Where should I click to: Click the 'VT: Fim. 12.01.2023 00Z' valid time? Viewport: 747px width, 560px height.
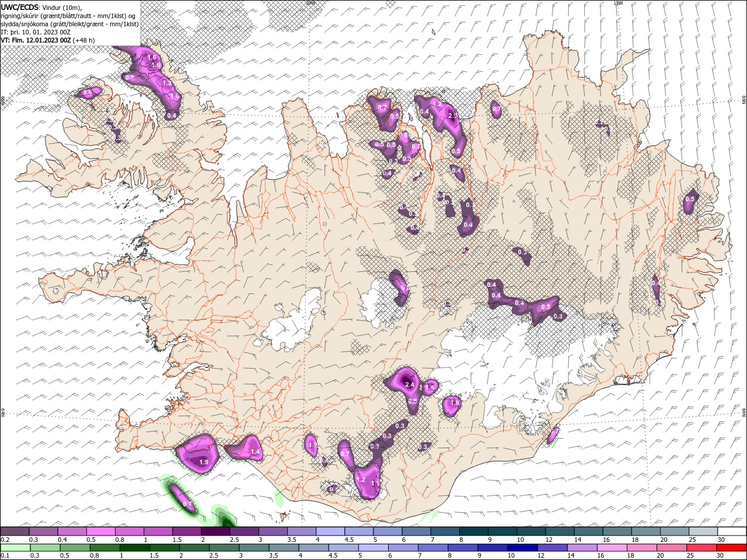[x=36, y=40]
